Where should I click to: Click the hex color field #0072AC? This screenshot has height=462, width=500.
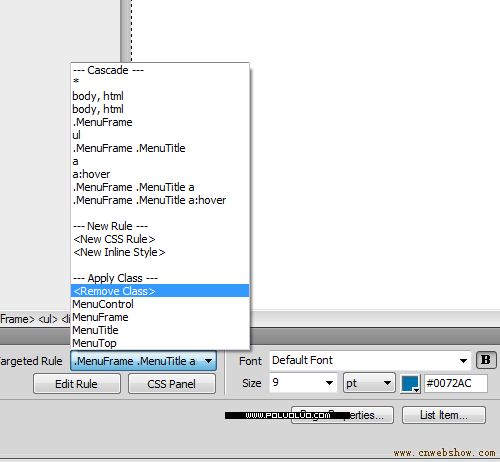456,383
